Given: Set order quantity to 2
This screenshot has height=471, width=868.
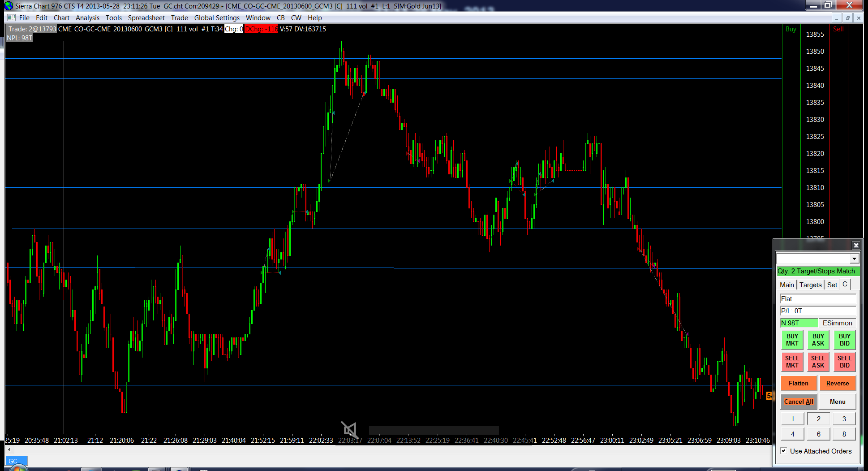Looking at the screenshot, I should [x=818, y=419].
